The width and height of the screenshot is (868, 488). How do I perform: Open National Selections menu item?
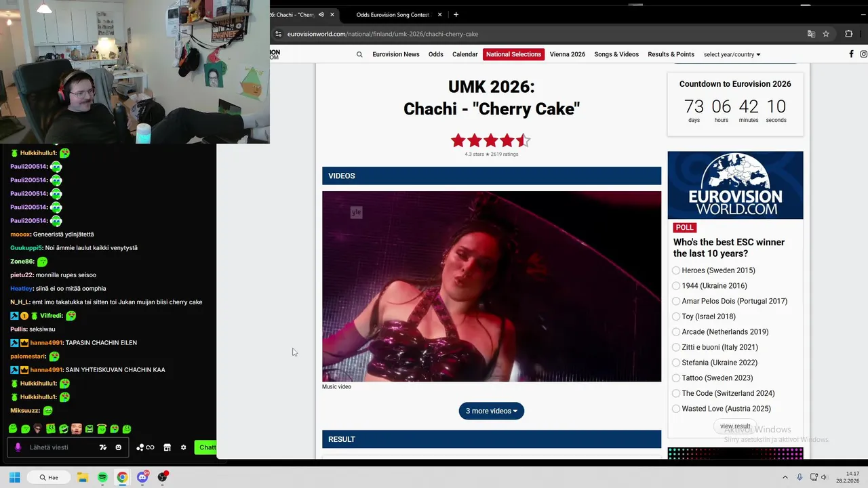(513, 54)
